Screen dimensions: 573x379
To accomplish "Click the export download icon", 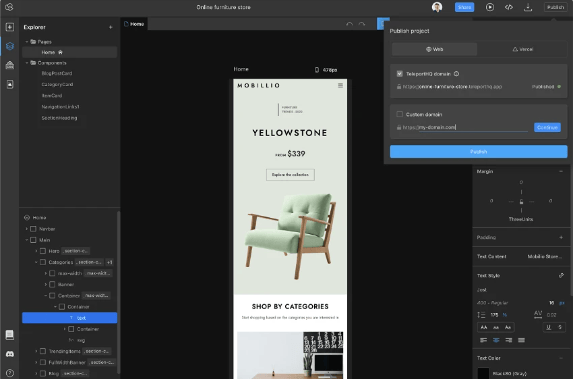I will [528, 7].
